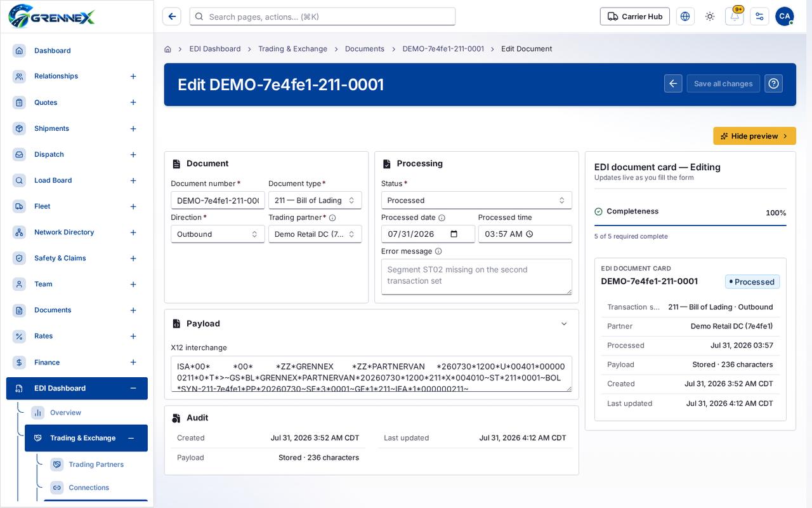Screen dimensions: 812x508
Task: Open the CA user avatar menu
Action: point(785,17)
